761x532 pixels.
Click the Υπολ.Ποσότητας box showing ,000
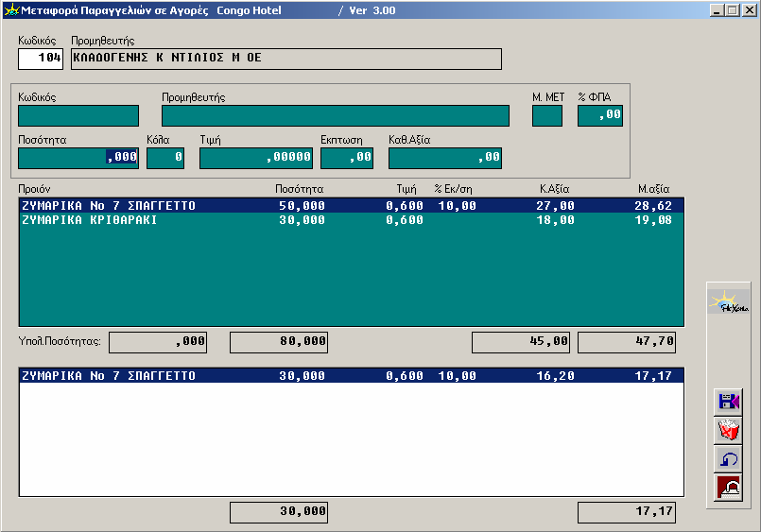(x=158, y=342)
